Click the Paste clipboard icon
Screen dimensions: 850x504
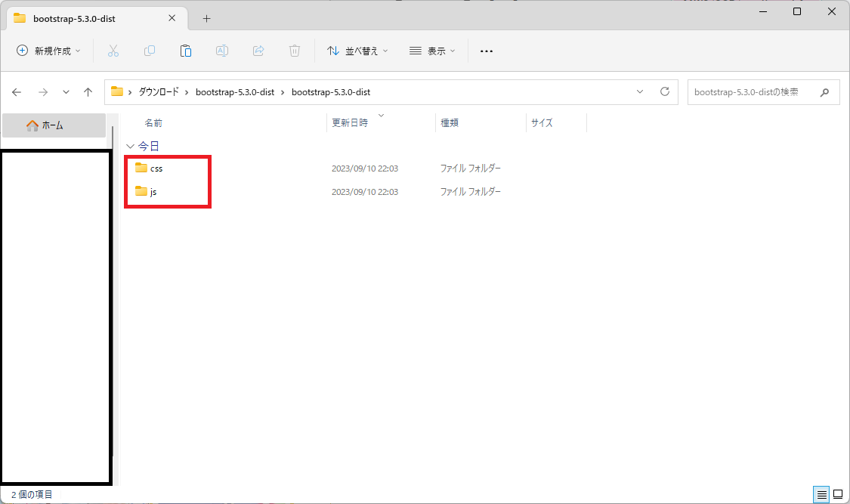pyautogui.click(x=186, y=51)
